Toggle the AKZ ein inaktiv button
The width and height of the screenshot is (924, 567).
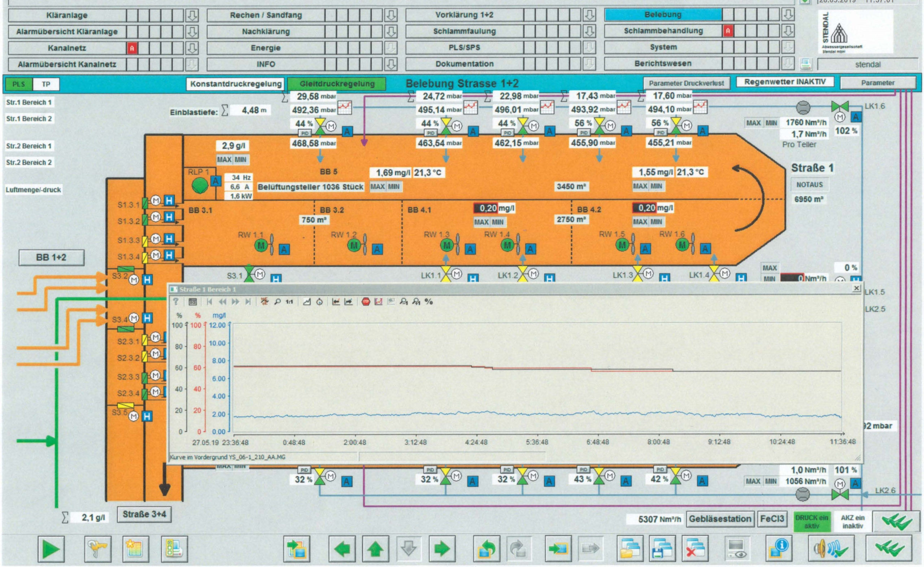tap(853, 522)
